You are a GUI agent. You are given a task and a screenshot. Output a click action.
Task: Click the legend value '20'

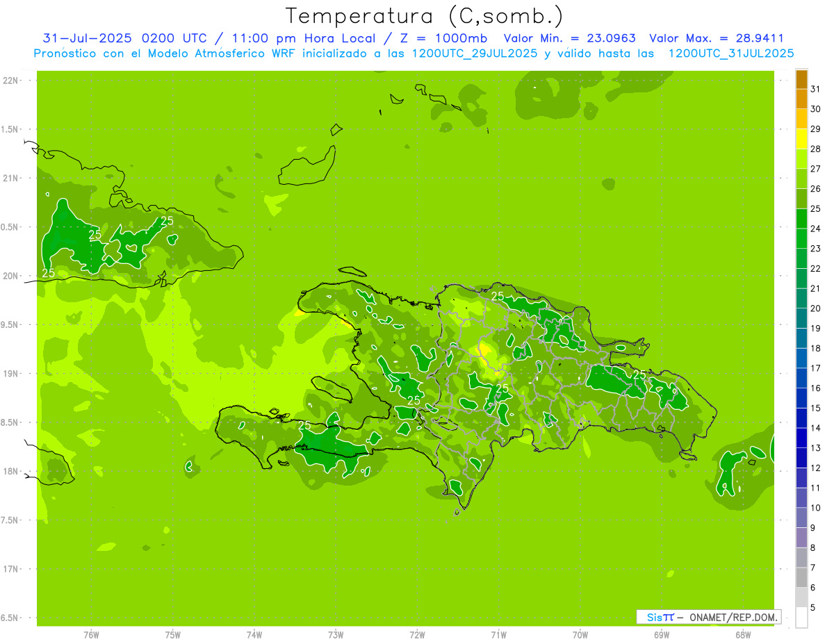pyautogui.click(x=815, y=308)
